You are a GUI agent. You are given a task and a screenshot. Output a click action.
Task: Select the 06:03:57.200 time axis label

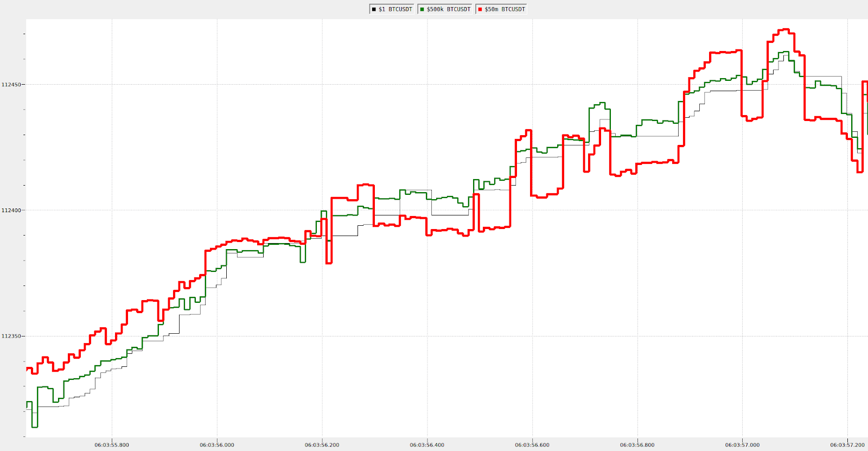pyautogui.click(x=847, y=445)
